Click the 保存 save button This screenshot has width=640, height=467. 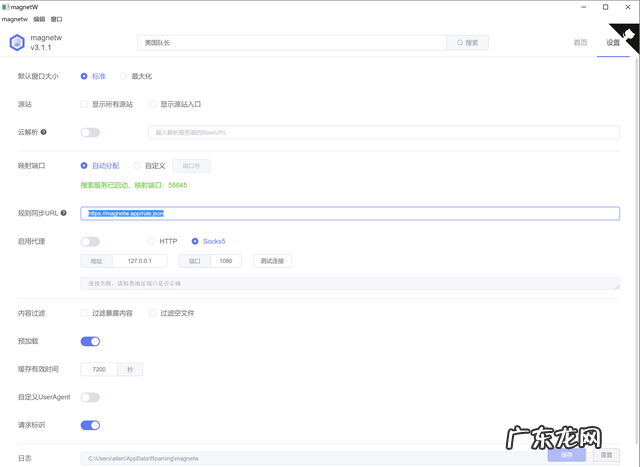pos(567,455)
